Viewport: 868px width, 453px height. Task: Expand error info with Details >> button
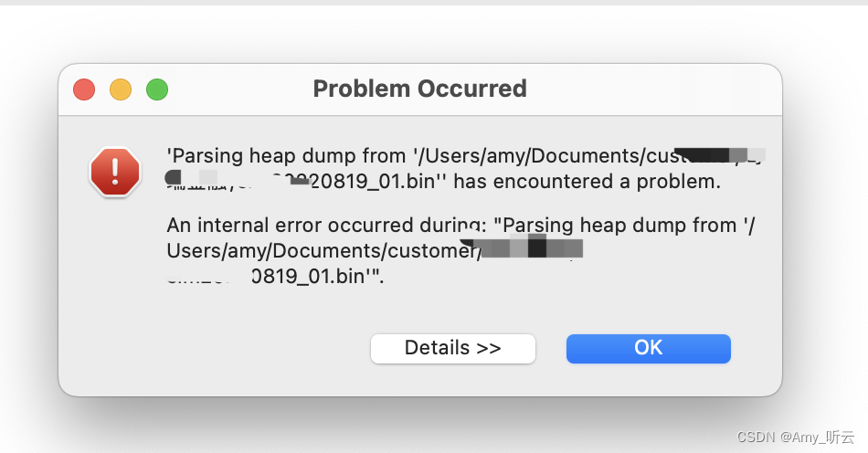pyautogui.click(x=452, y=348)
